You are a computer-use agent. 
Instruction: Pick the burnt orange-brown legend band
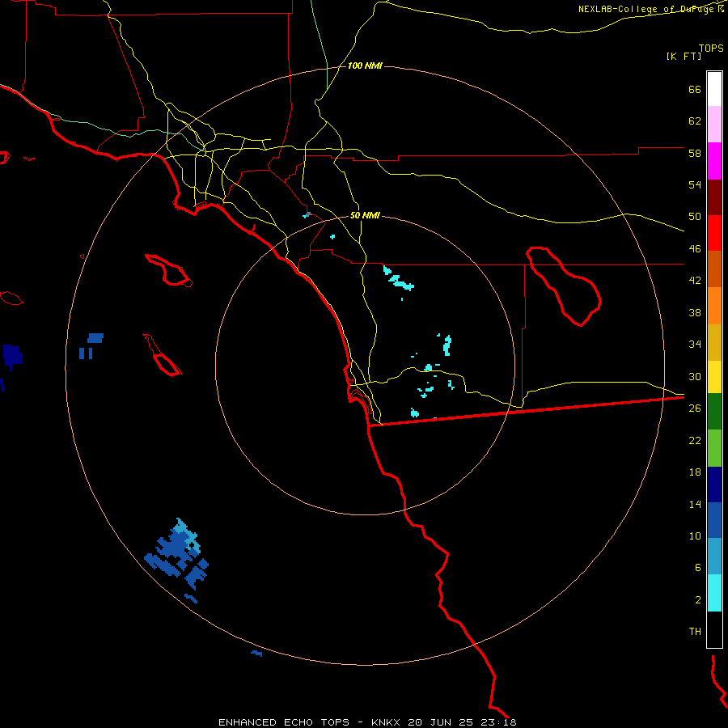pos(714,269)
